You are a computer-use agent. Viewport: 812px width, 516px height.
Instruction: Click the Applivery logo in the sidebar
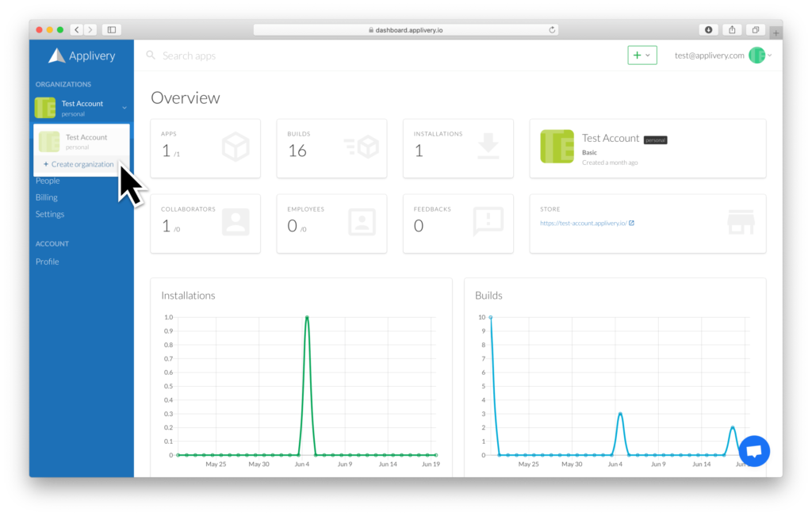(x=82, y=55)
